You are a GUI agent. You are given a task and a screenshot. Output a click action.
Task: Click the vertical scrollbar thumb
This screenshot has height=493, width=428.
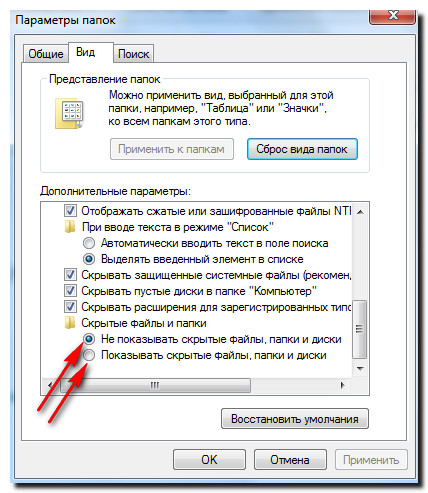tap(360, 329)
